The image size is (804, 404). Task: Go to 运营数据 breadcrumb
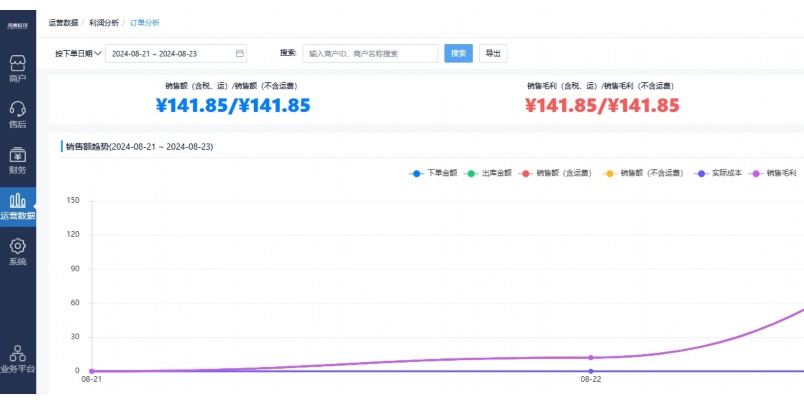[x=64, y=23]
